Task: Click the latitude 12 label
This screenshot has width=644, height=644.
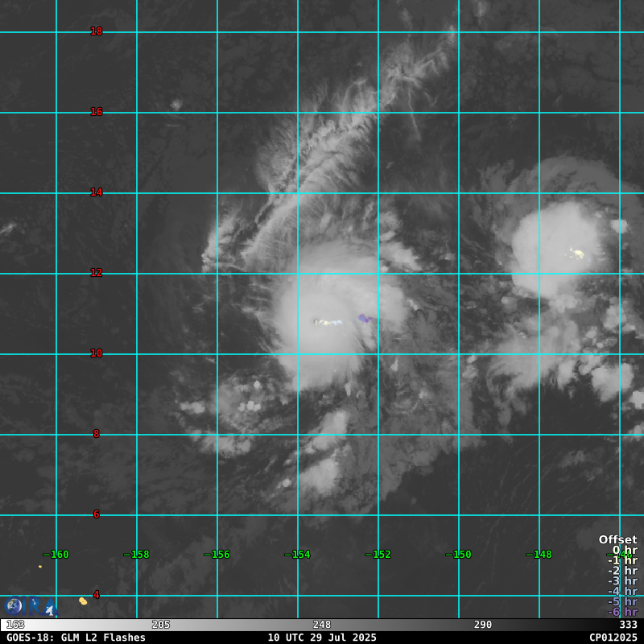Action: coord(97,273)
